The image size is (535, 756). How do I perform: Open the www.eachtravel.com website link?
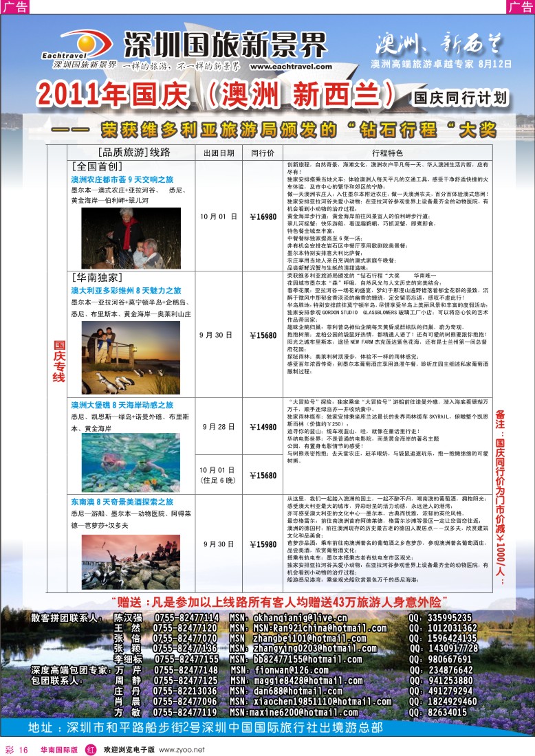coord(291,67)
